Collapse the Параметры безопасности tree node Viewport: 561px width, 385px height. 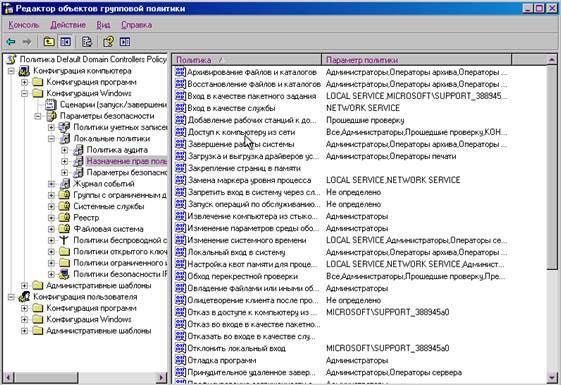tap(38, 116)
